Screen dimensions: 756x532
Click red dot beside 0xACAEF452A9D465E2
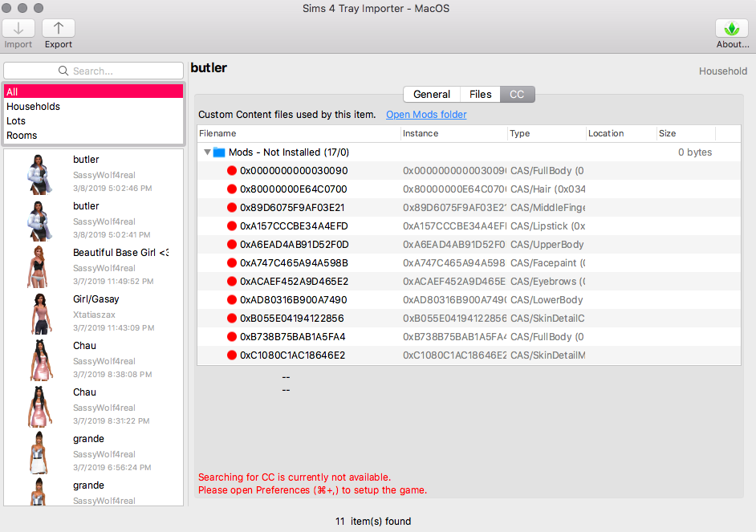(x=232, y=282)
